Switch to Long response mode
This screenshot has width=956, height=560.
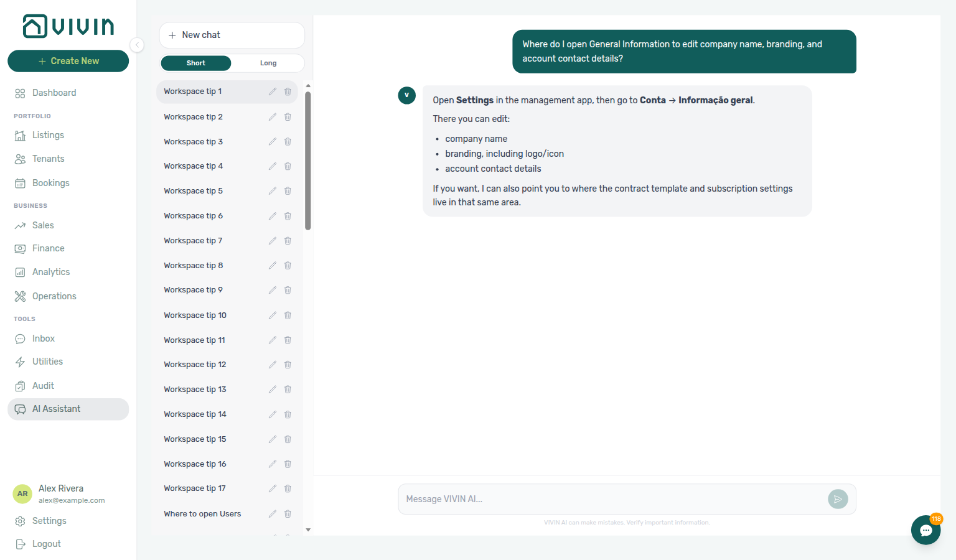click(268, 63)
